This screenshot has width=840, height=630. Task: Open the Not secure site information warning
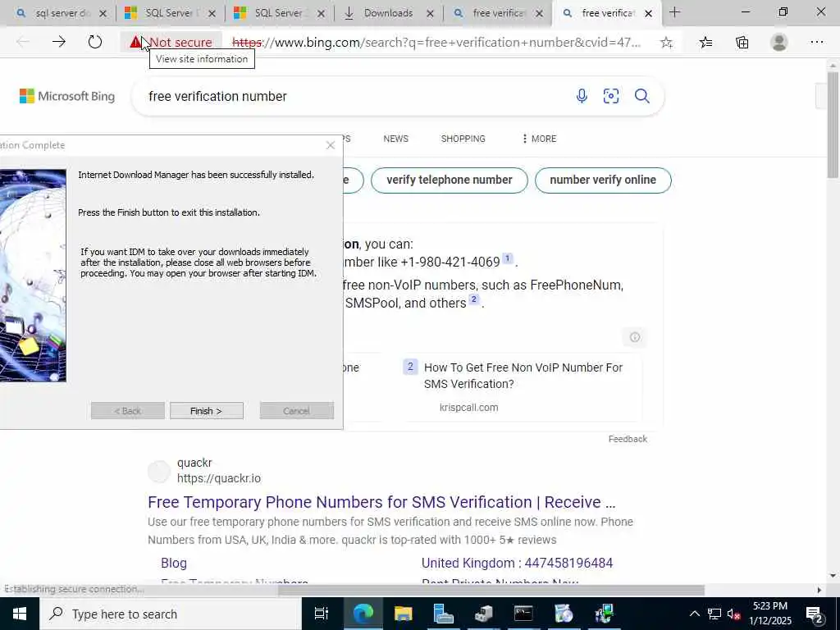coord(171,42)
